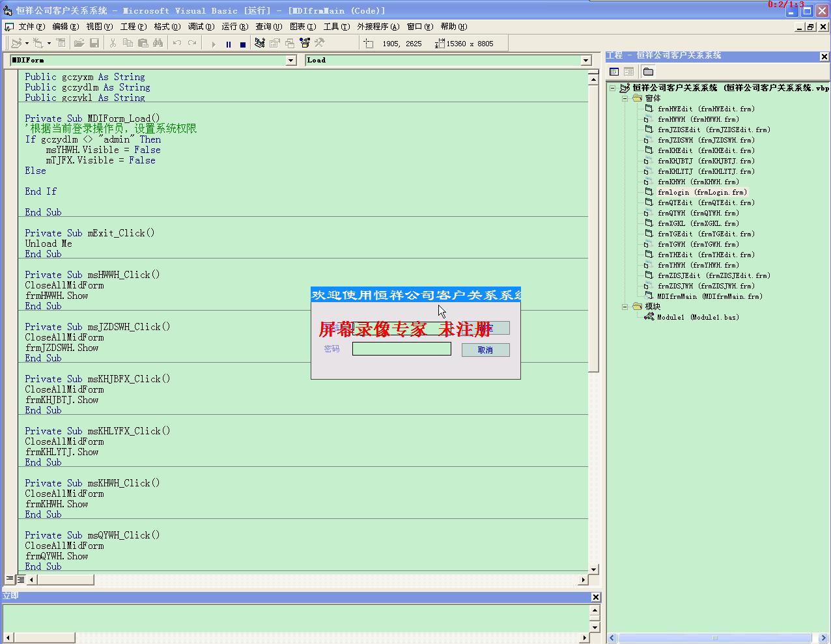Open the Load procedure combo box

(585, 60)
